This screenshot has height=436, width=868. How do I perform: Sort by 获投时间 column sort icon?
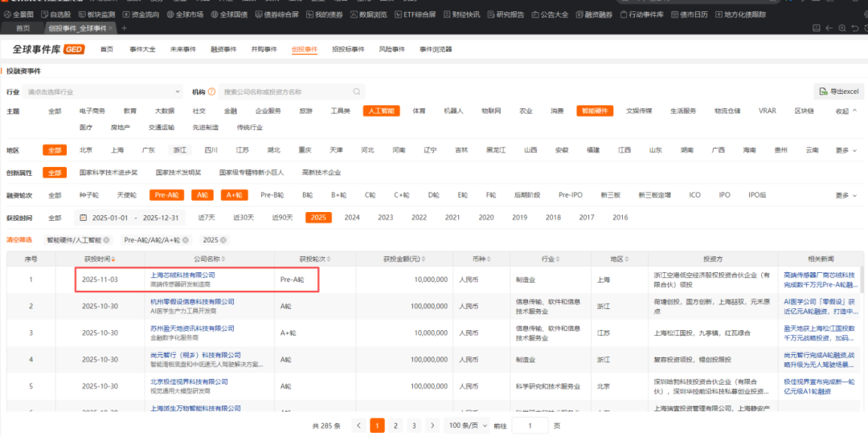coord(114,259)
